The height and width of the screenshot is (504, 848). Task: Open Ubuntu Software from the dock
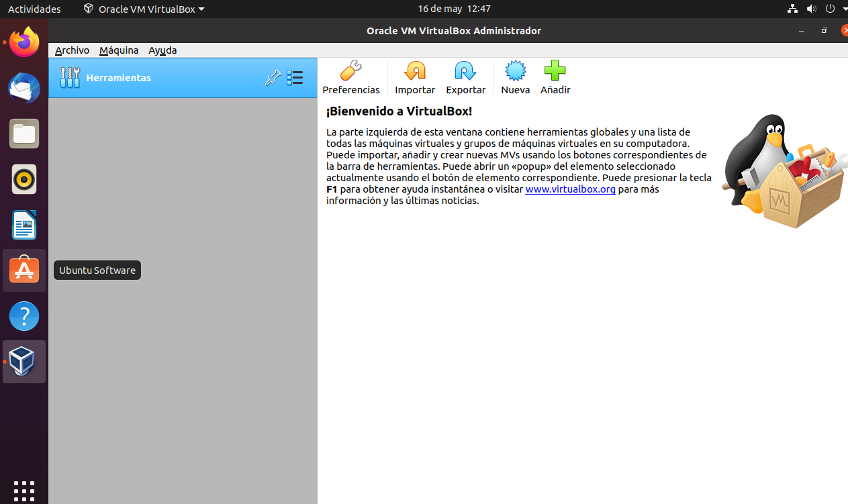(x=24, y=270)
